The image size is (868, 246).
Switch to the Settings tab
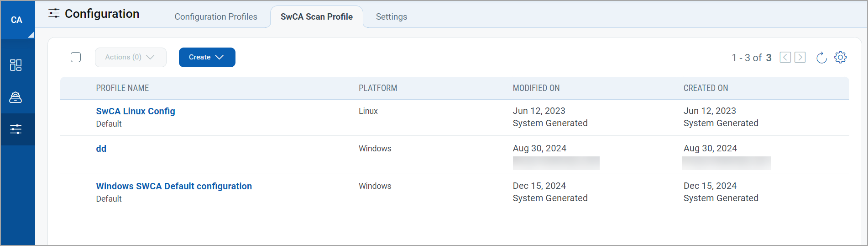click(391, 17)
